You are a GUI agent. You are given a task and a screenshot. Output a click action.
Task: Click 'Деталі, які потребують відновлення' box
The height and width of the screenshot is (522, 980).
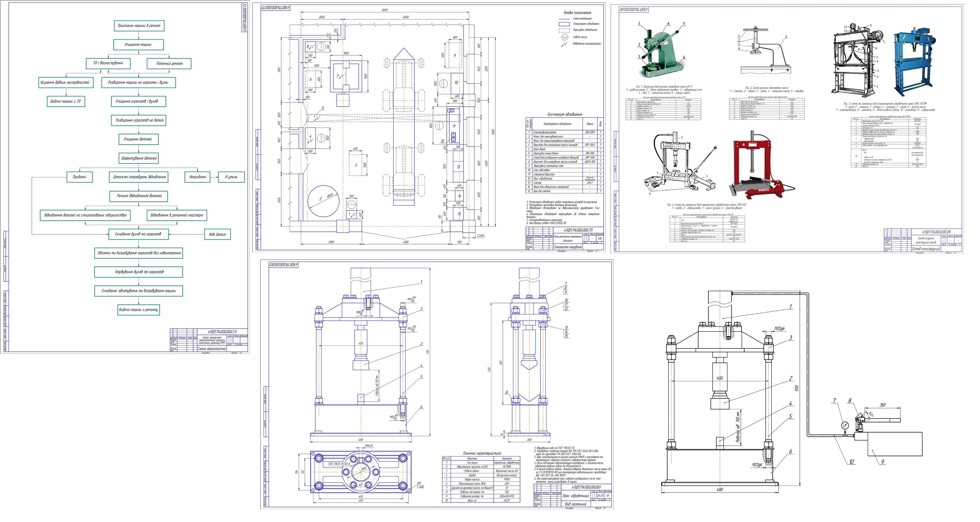(x=139, y=177)
